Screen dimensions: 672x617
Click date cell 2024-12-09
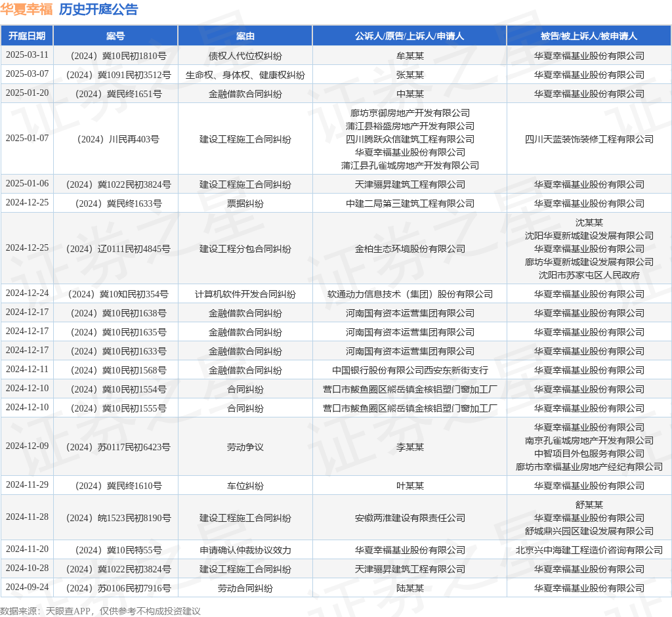tap(27, 446)
